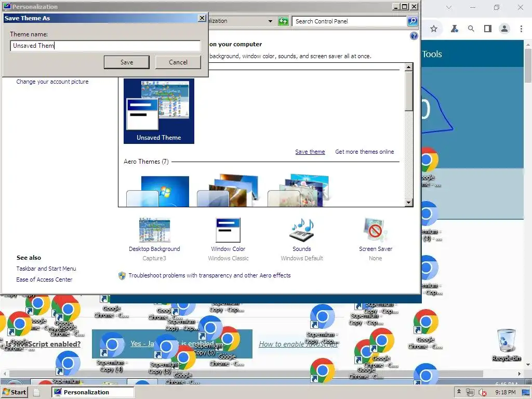The image size is (532, 399).
Task: Open Ease of Access Center link
Action: click(44, 279)
